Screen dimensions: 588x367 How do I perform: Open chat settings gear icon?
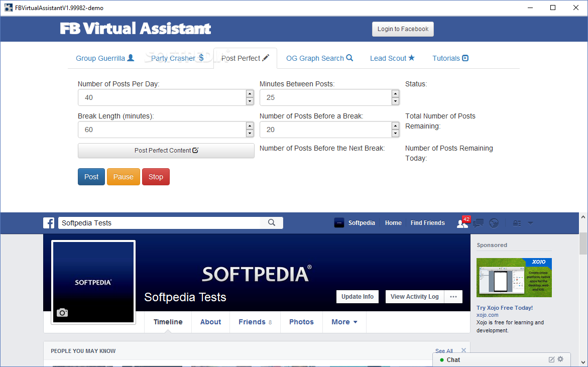coord(560,359)
